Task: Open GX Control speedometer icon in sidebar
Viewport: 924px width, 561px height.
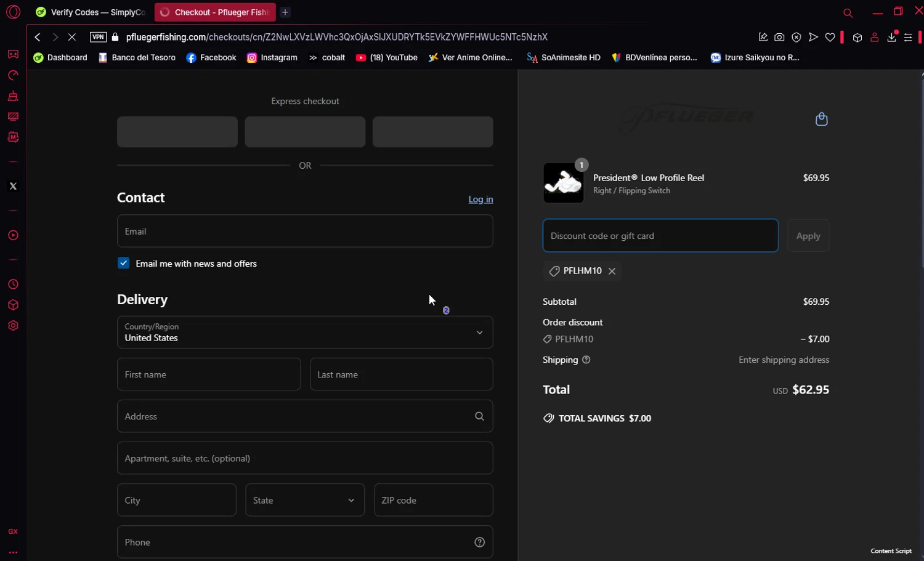Action: [13, 75]
